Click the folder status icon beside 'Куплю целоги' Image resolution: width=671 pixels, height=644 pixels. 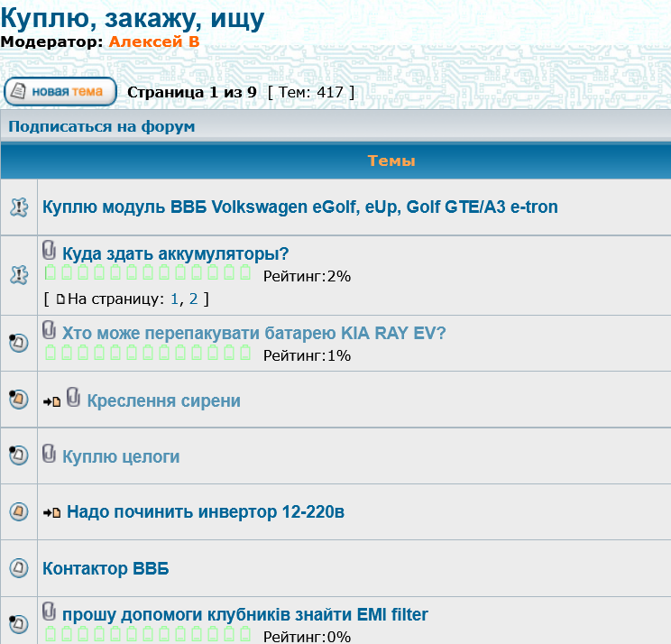pyautogui.click(x=18, y=455)
